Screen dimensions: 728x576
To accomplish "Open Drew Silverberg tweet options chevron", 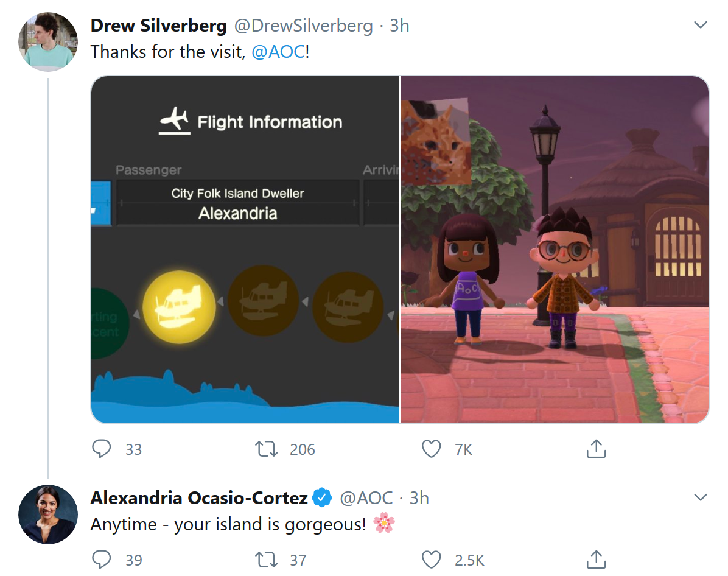I will 700,24.
